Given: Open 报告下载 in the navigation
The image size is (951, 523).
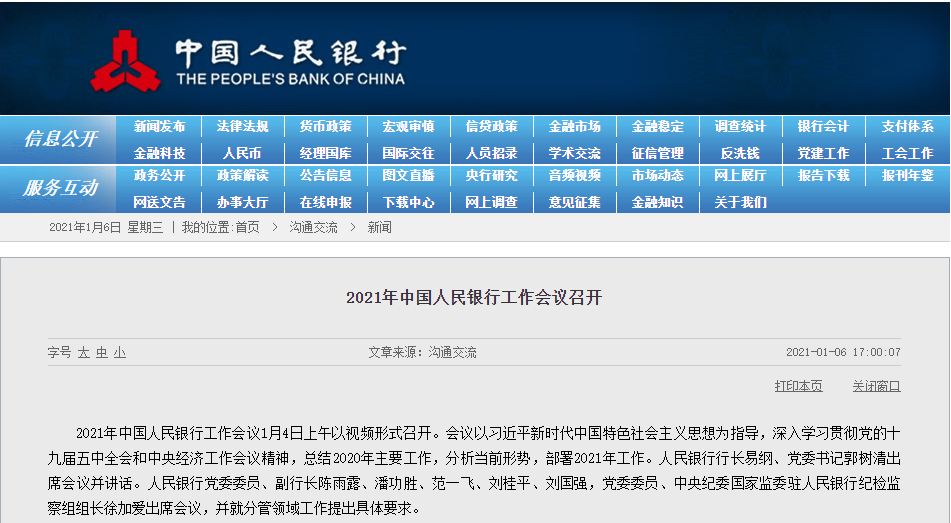Looking at the screenshot, I should (x=823, y=176).
